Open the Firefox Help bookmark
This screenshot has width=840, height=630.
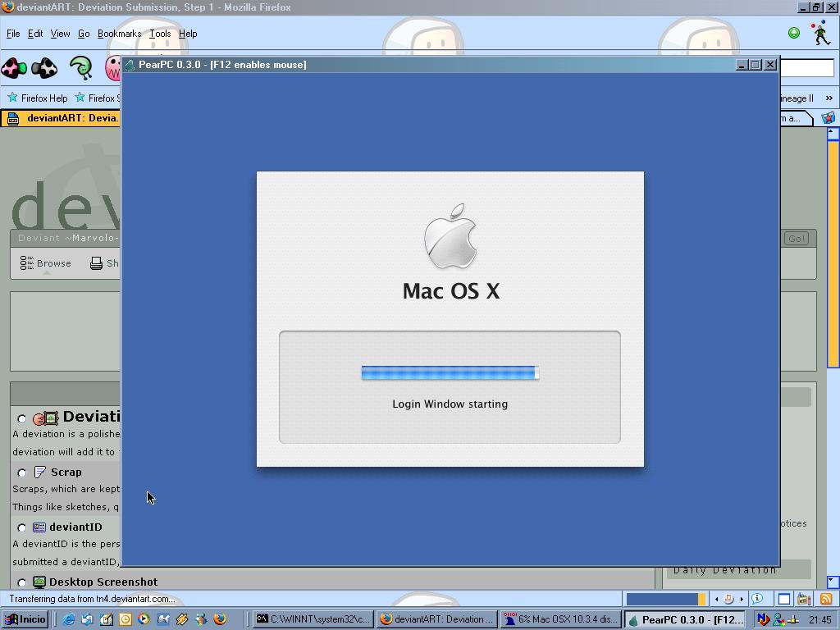[38, 98]
